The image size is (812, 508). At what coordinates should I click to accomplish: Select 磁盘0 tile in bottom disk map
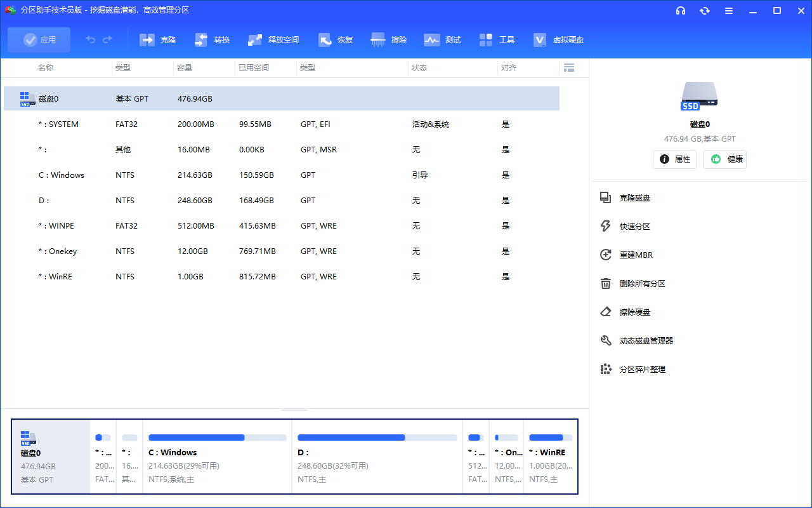click(x=51, y=457)
